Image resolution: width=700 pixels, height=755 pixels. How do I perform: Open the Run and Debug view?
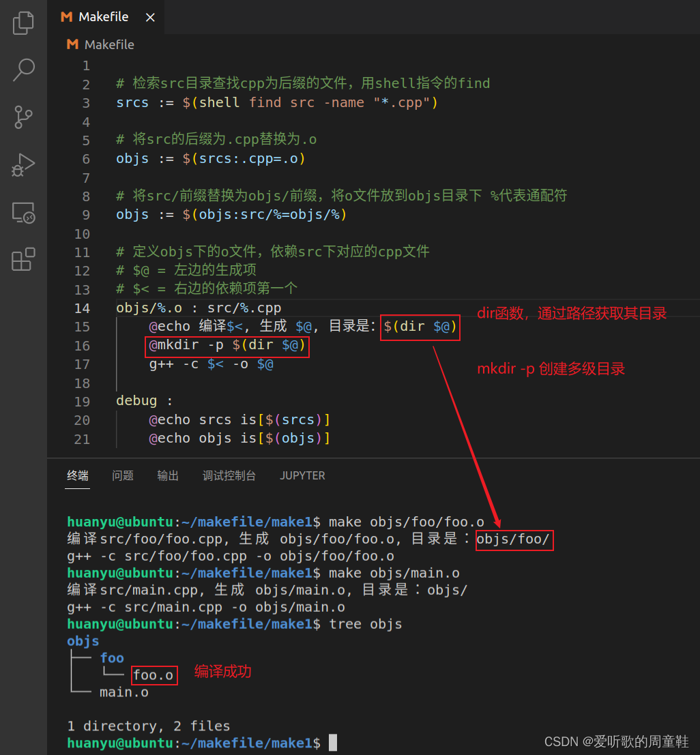click(23, 164)
